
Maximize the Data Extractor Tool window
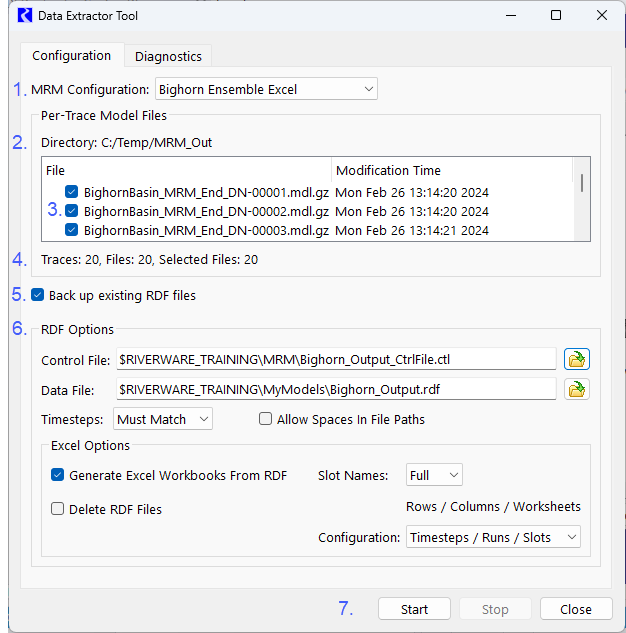click(556, 15)
